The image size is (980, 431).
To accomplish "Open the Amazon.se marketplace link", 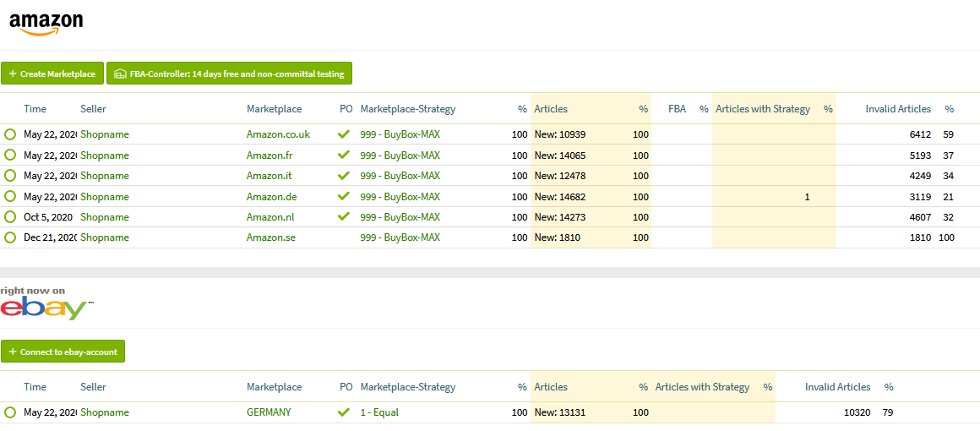I will coord(272,237).
